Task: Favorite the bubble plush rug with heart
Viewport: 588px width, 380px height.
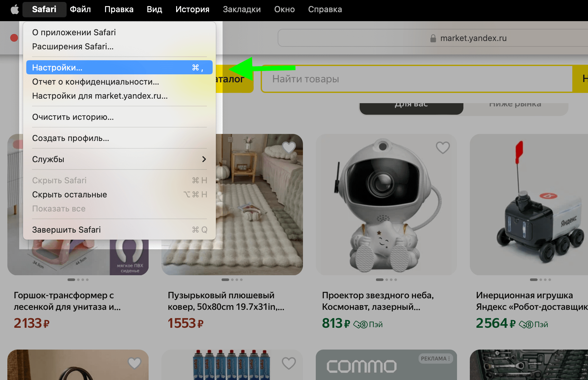Action: [289, 147]
